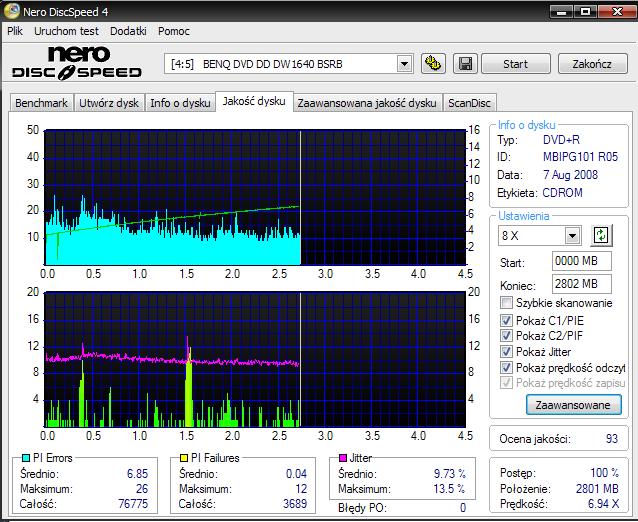This screenshot has height=522, width=638.
Task: Click the PI Failures and jitter lower graph
Action: [x=255, y=359]
